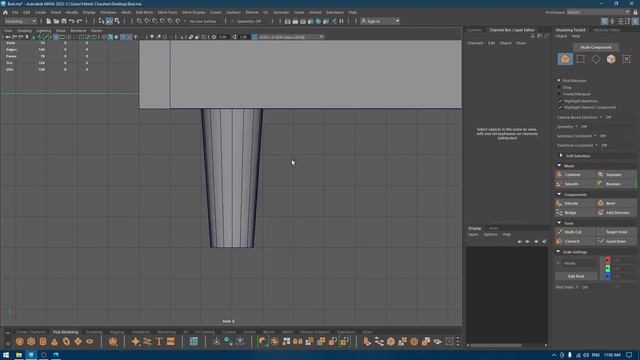The width and height of the screenshot is (640, 360).
Task: Click the No Live Surface field
Action: pos(203,21)
